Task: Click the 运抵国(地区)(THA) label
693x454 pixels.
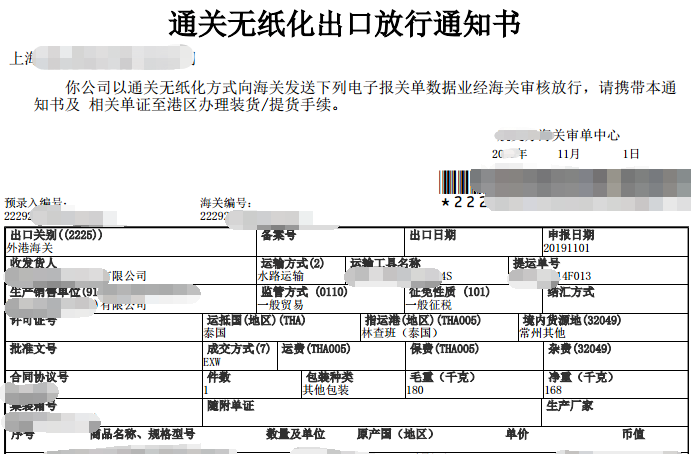Action: point(256,320)
